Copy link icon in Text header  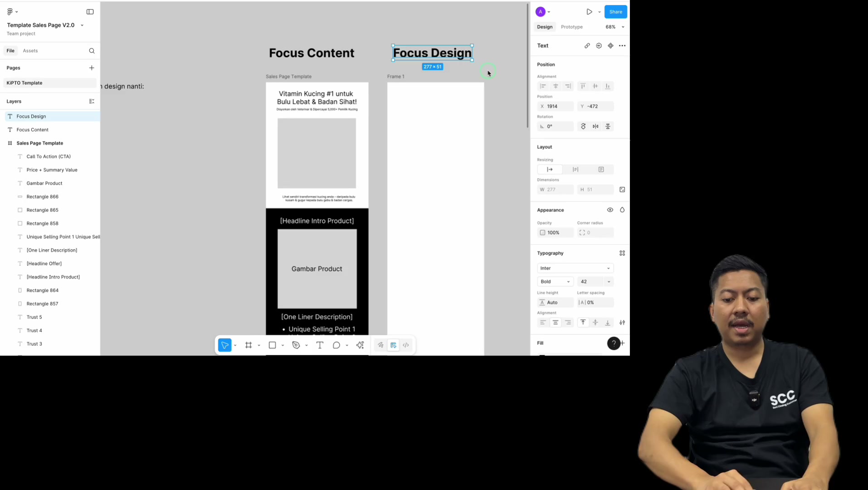[587, 46]
